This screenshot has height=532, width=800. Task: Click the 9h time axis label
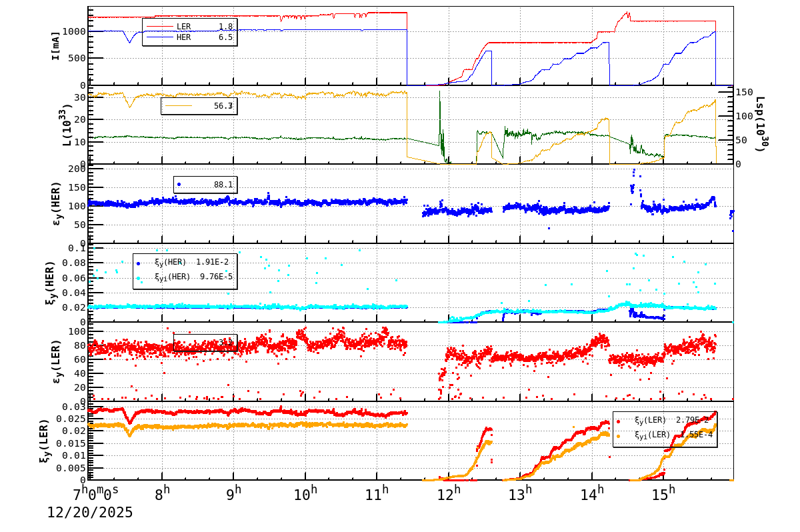(x=234, y=495)
